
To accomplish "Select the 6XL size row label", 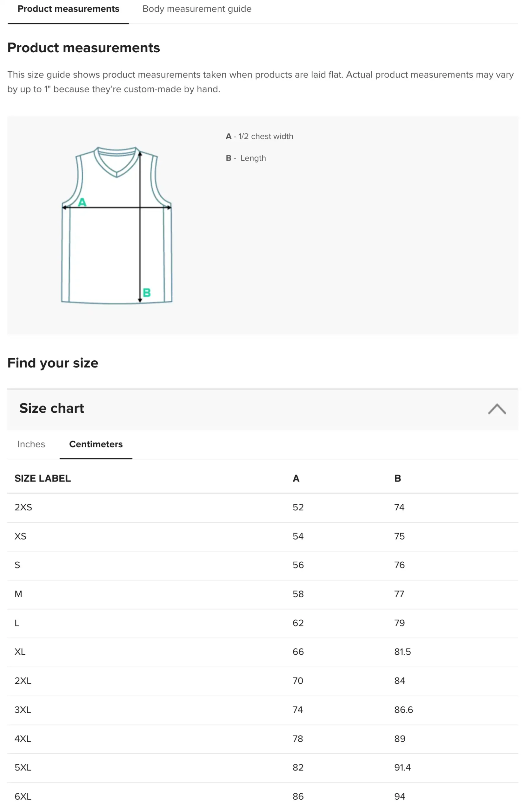I will pos(23,796).
